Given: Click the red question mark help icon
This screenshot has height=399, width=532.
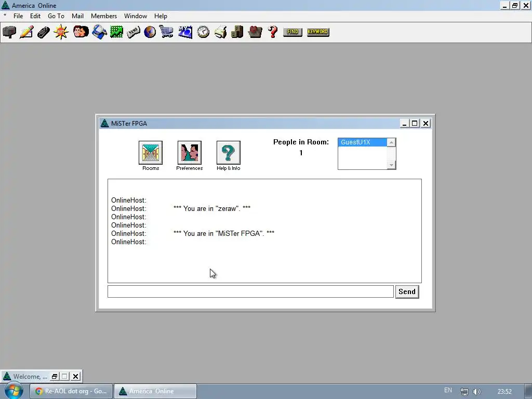Looking at the screenshot, I should coord(273,32).
